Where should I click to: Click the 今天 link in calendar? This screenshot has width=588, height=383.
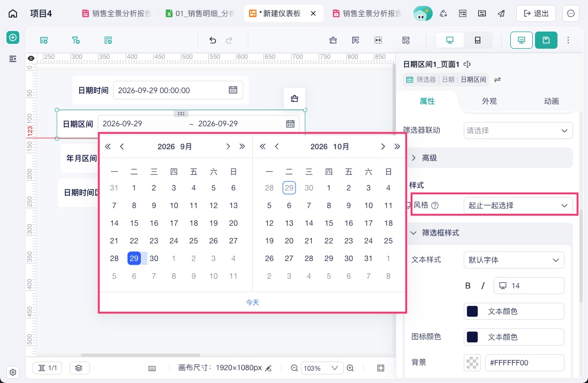[x=252, y=302]
